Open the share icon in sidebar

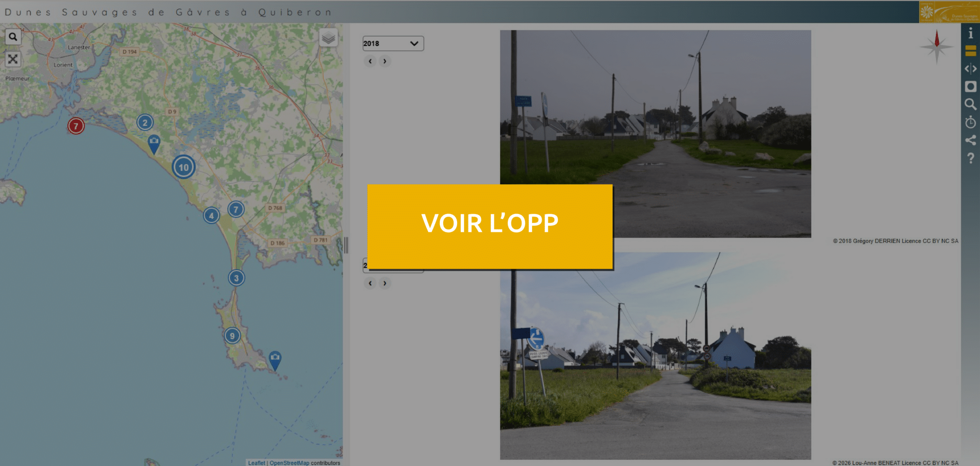970,140
